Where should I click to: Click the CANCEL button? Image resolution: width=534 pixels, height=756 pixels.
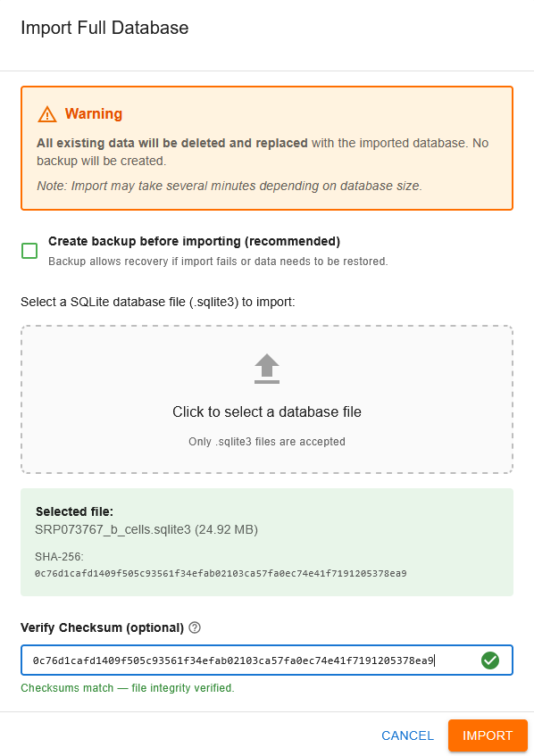click(x=407, y=735)
